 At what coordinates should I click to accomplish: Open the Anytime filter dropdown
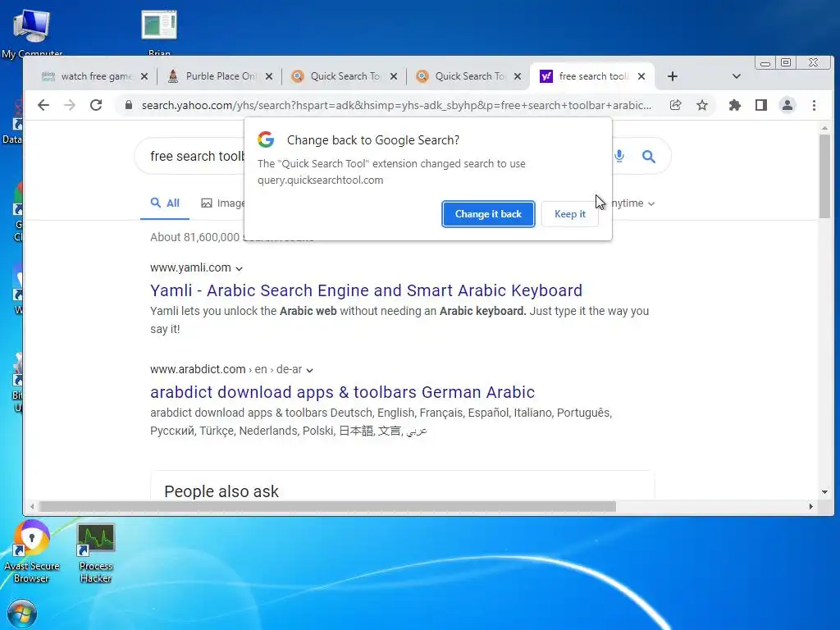(633, 203)
